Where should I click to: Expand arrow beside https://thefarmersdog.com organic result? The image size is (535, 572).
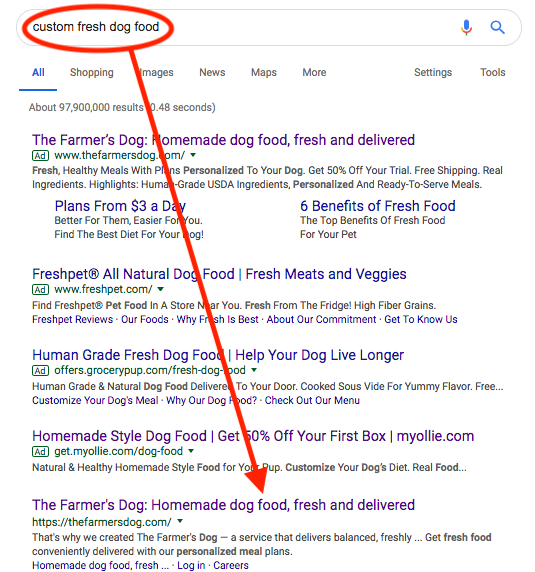180,522
